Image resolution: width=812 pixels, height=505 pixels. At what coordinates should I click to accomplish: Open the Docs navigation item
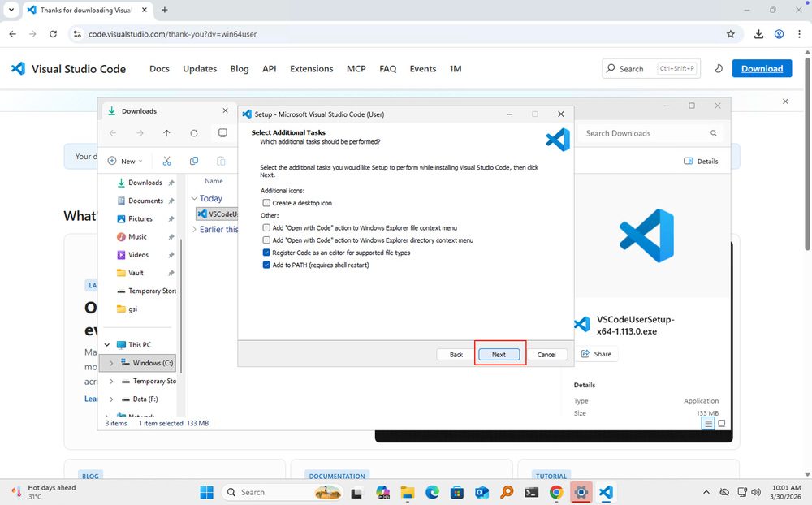(x=159, y=69)
